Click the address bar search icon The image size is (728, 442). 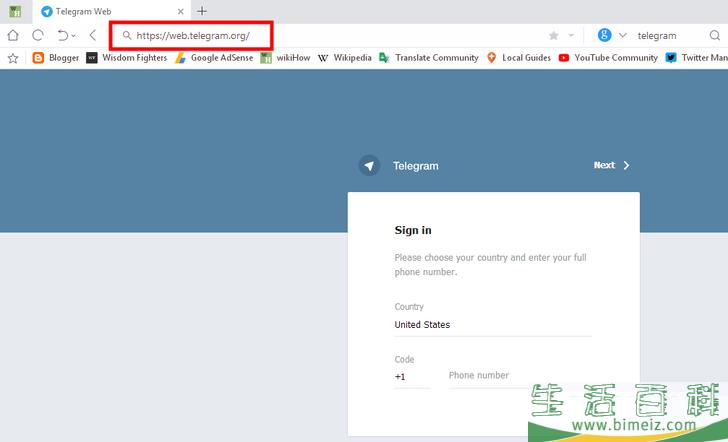(x=126, y=35)
